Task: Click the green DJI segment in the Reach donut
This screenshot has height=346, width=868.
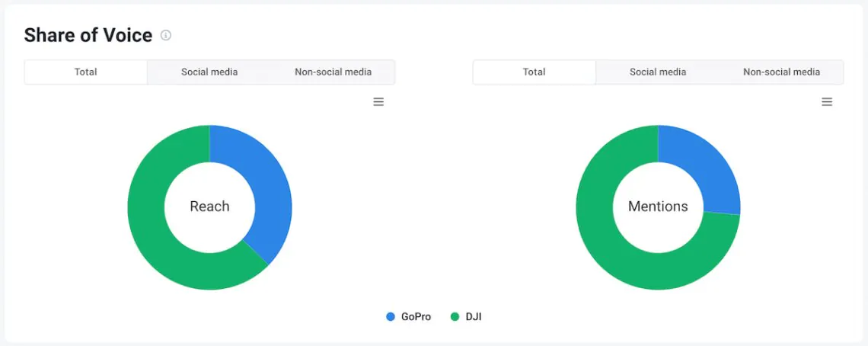Action: click(152, 229)
